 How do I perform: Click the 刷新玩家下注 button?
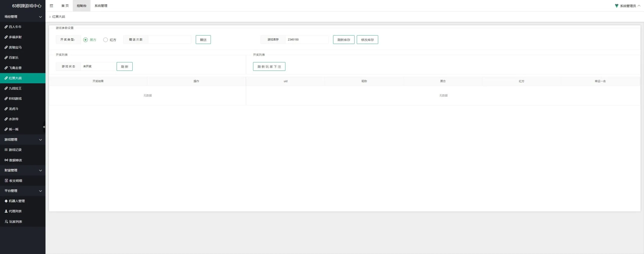[269, 66]
